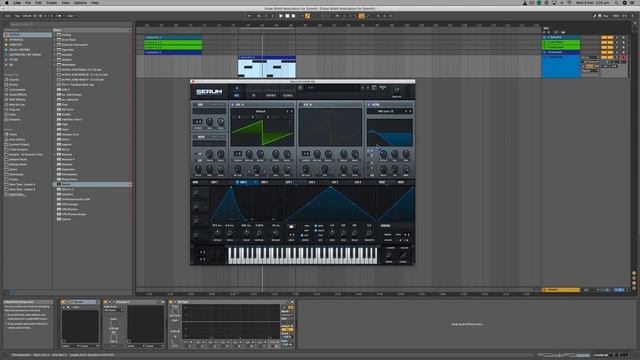Click the Arrangement Record button
Viewport: 640px width, 360px height.
click(x=293, y=16)
